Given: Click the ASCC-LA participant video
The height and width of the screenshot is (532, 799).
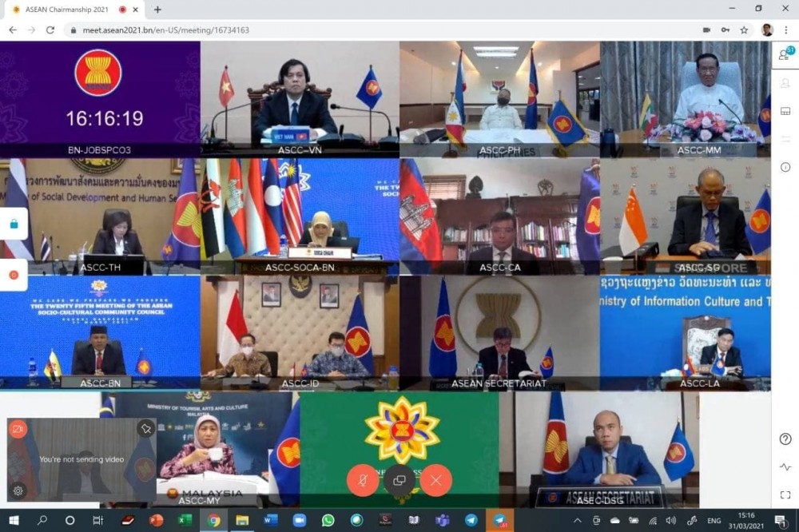Looking at the screenshot, I should (x=686, y=333).
